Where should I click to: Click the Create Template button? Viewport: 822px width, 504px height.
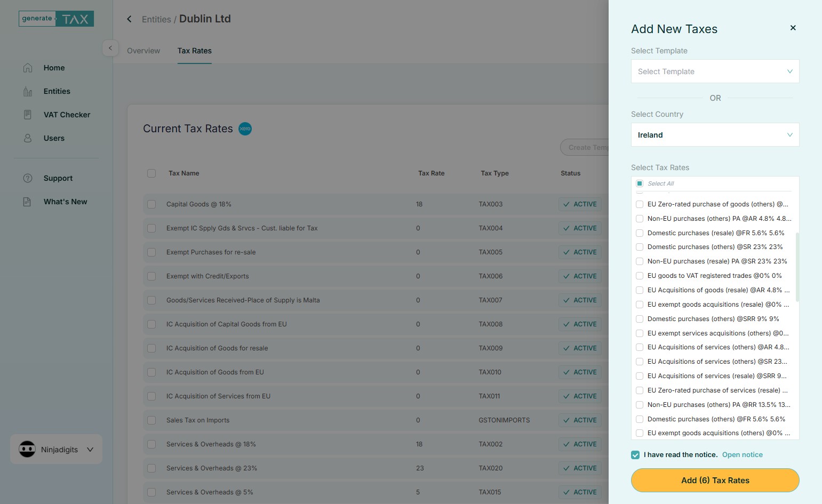[x=585, y=148]
